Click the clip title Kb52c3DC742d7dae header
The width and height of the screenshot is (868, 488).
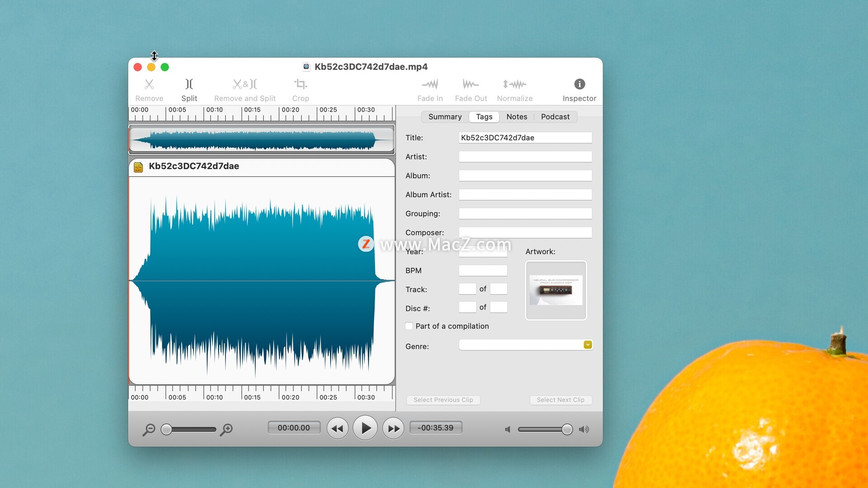[x=194, y=166]
